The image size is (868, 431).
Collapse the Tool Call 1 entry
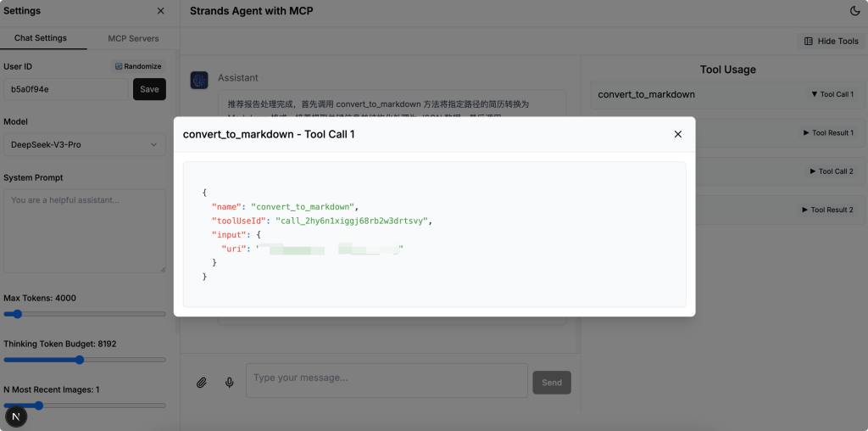point(832,94)
